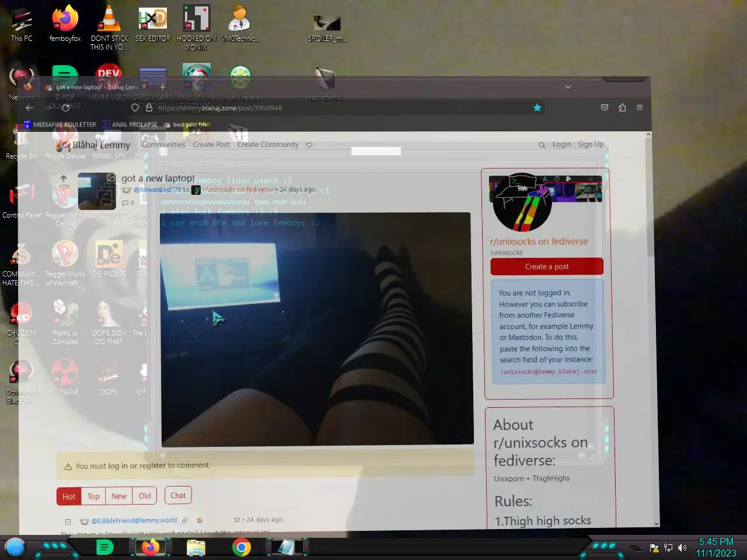Open the HOOKED ON XONIX desktop icon
This screenshot has height=560, width=747.
(x=196, y=28)
